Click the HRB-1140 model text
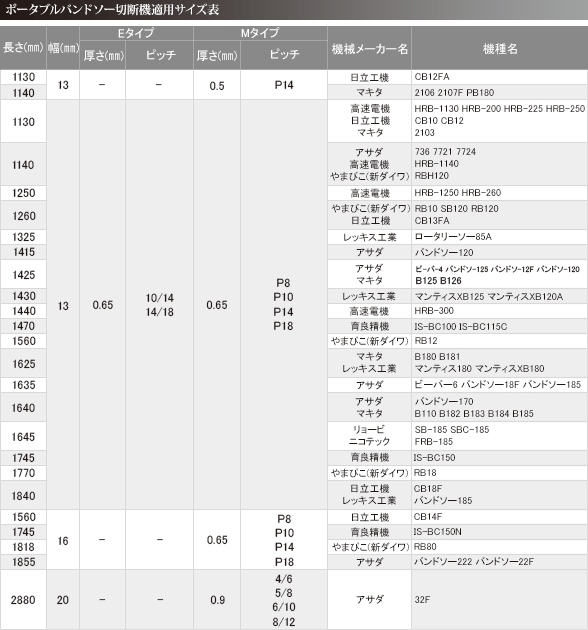The width and height of the screenshot is (588, 630). pyautogui.click(x=436, y=164)
